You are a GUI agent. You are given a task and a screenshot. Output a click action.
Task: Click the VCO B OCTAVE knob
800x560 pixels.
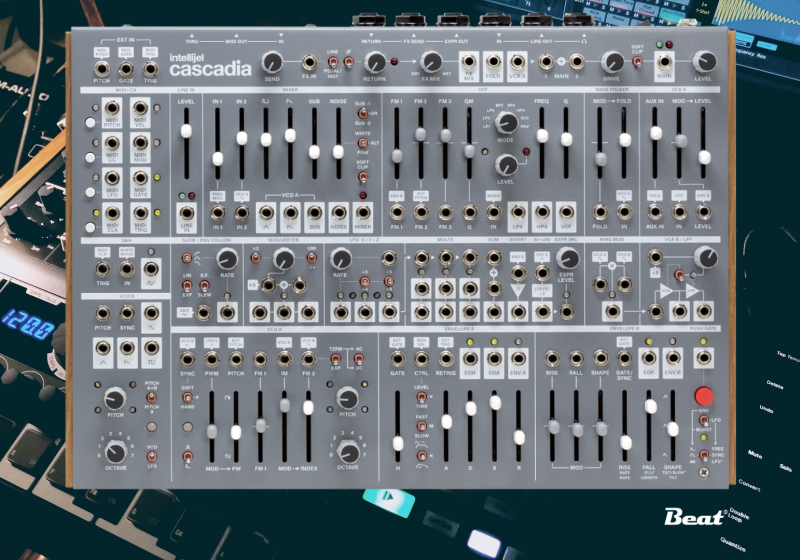[x=115, y=451]
